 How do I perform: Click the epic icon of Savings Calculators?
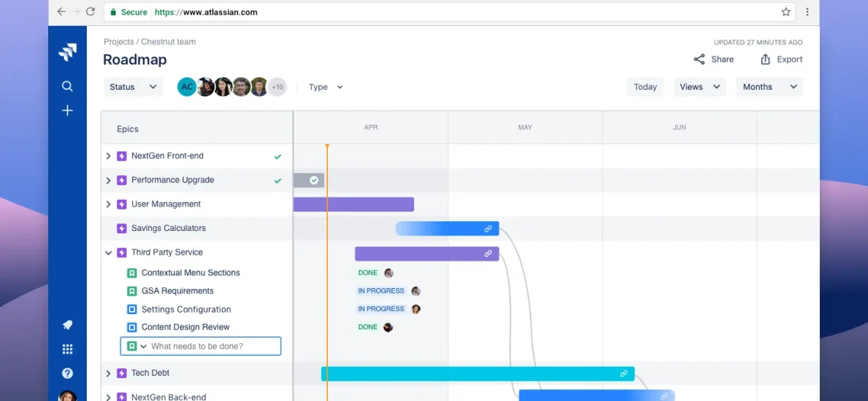[x=122, y=228]
